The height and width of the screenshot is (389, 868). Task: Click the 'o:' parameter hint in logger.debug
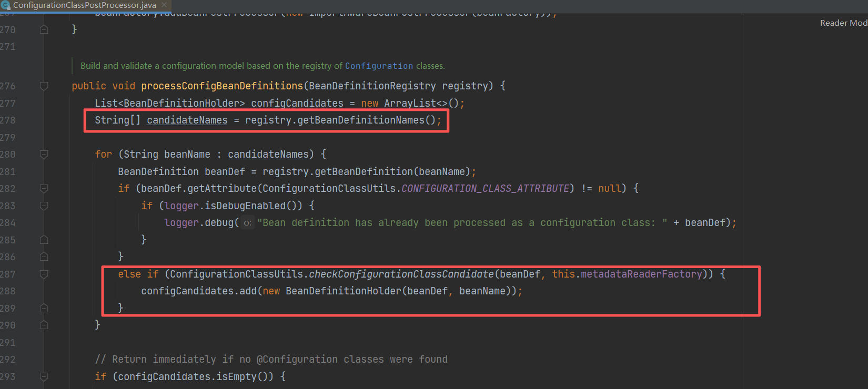[x=247, y=223]
